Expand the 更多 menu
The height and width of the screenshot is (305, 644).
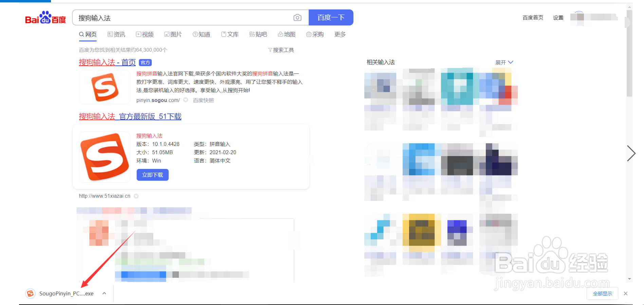coord(340,34)
